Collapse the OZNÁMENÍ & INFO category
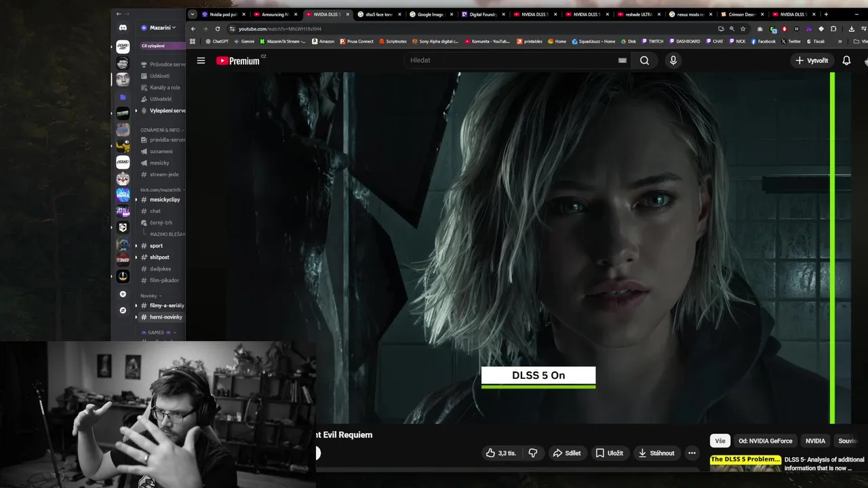Screen dimensions: 868x488 pos(162,129)
